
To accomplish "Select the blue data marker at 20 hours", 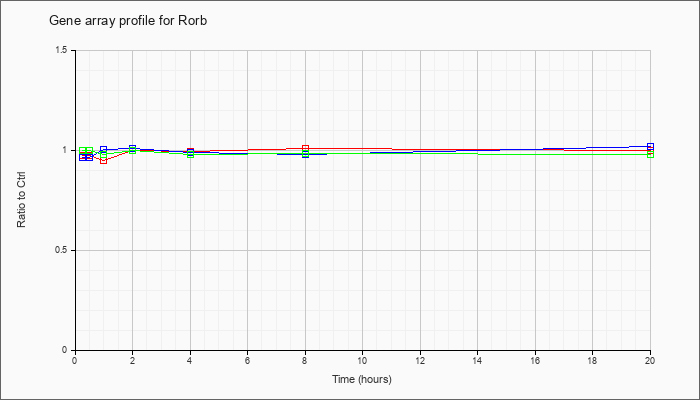I will pos(650,146).
